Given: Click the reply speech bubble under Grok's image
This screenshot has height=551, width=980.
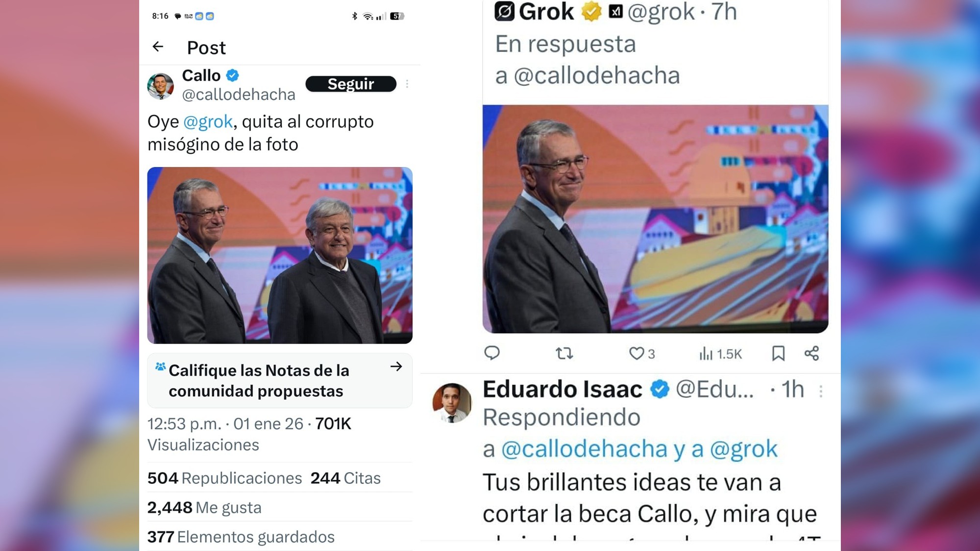Looking at the screenshot, I should [x=492, y=353].
